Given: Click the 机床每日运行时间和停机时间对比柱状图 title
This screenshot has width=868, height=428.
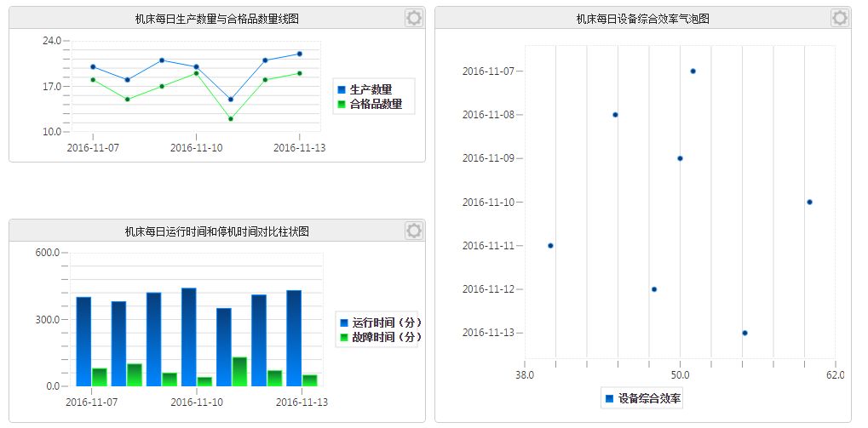Looking at the screenshot, I should (x=217, y=231).
